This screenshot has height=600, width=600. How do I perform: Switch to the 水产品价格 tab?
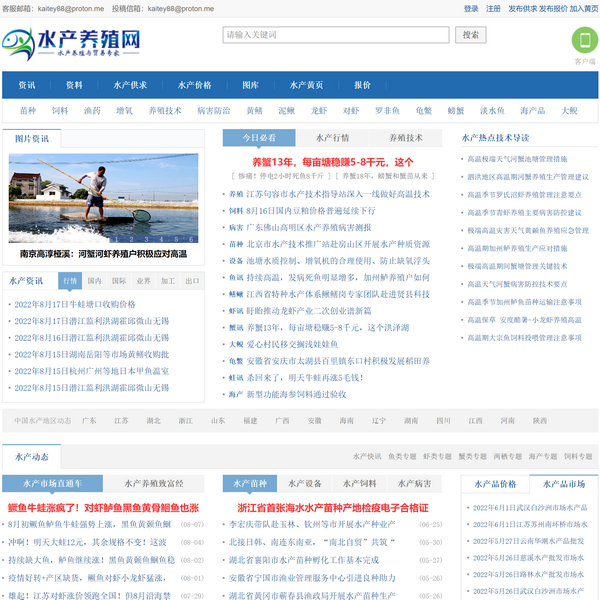coord(495,483)
